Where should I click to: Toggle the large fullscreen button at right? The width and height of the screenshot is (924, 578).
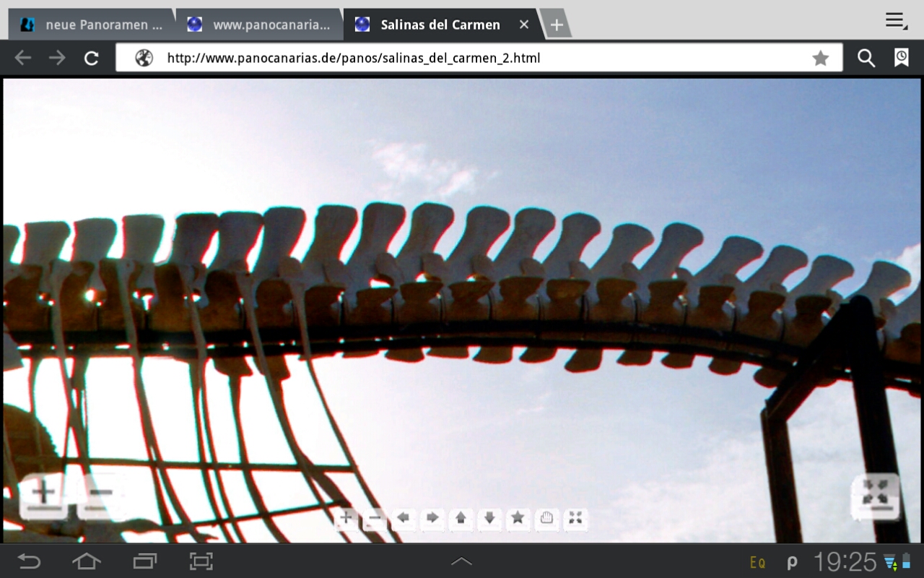point(875,496)
